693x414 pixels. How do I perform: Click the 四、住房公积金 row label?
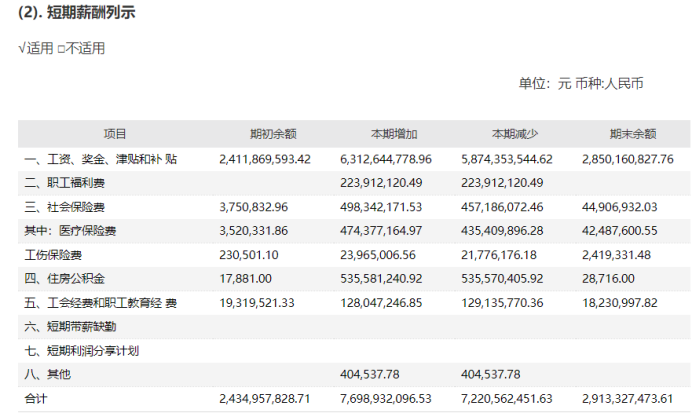65,278
